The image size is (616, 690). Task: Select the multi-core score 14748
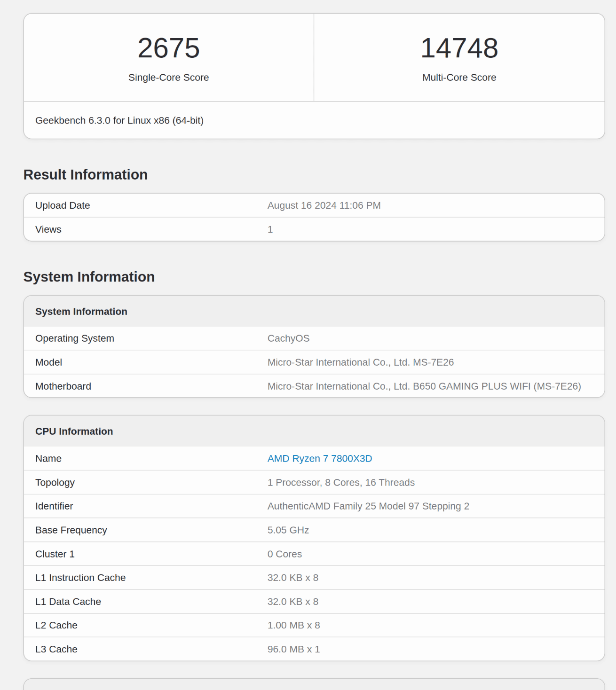pyautogui.click(x=459, y=48)
